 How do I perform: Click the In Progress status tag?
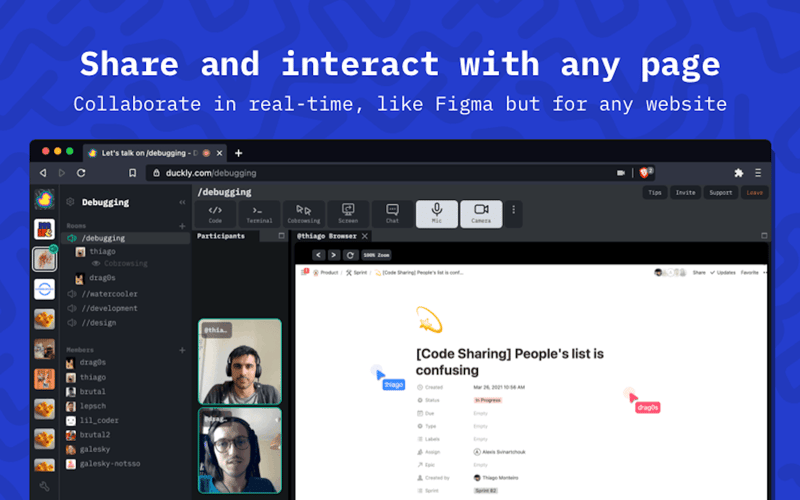click(488, 400)
